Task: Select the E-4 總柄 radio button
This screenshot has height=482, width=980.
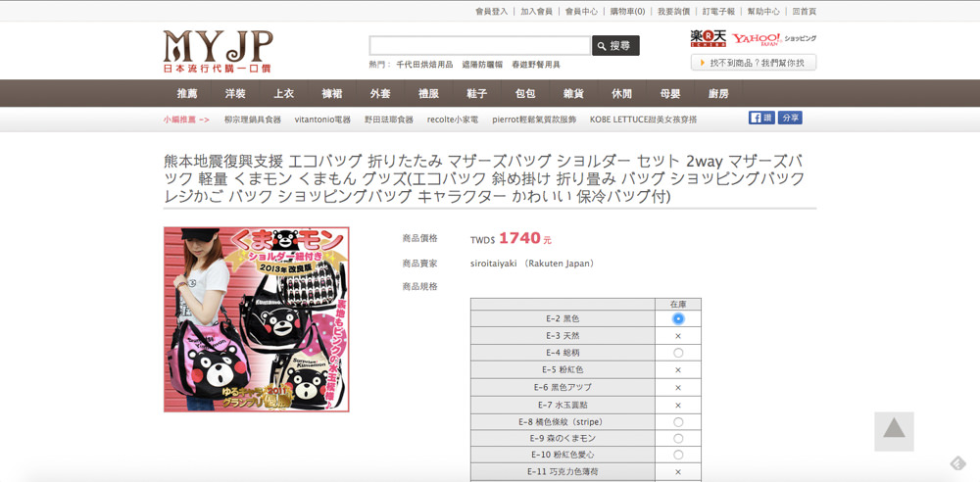Action: click(678, 353)
